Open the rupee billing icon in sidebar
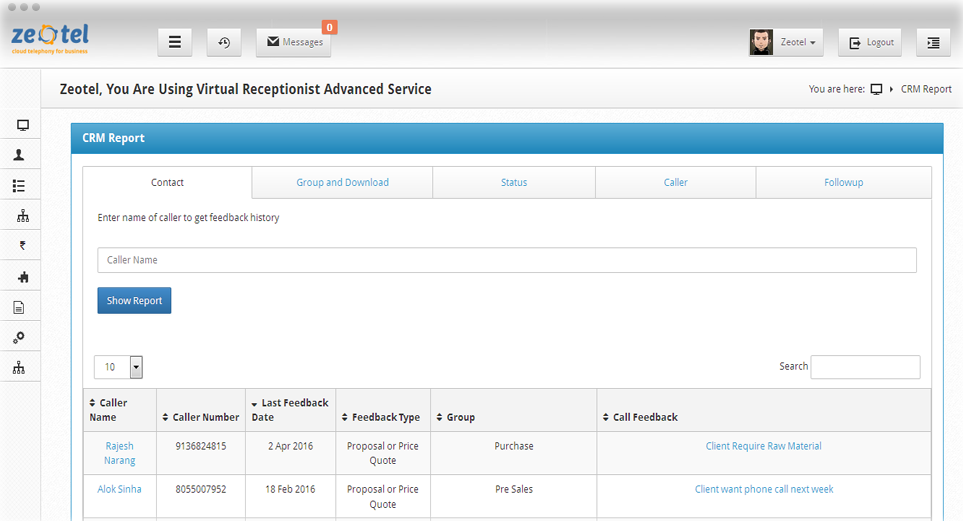 tap(23, 246)
